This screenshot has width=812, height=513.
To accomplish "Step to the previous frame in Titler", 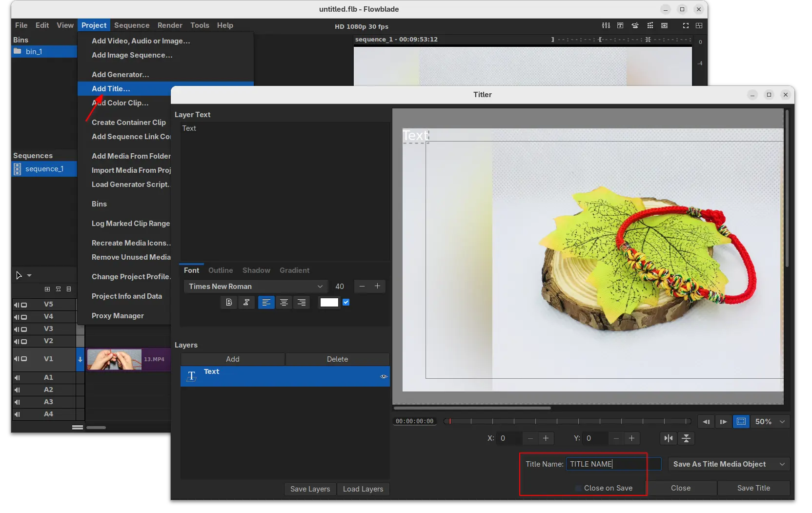I will pyautogui.click(x=706, y=422).
